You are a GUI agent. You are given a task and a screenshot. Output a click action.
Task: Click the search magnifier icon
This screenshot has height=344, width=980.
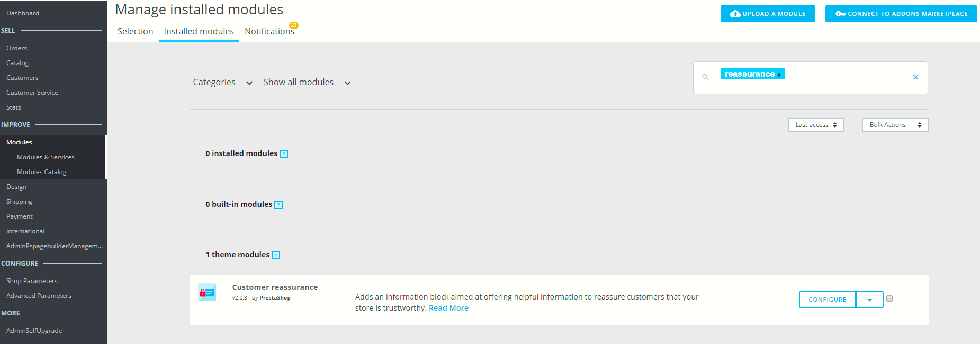coord(705,77)
